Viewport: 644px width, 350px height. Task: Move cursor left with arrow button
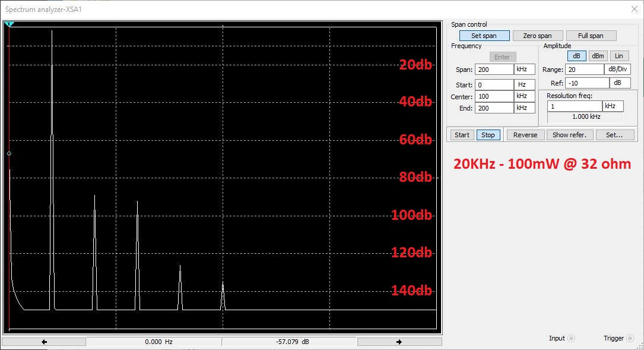[45, 342]
